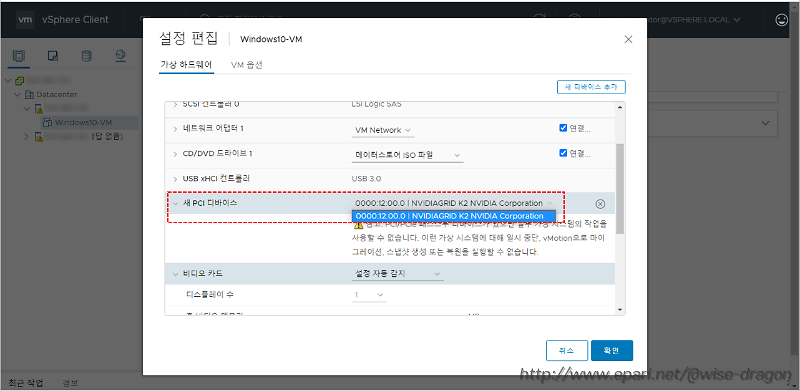This screenshot has height=391, width=800.
Task: Click the smiley feedback icon
Action: pos(781,20)
